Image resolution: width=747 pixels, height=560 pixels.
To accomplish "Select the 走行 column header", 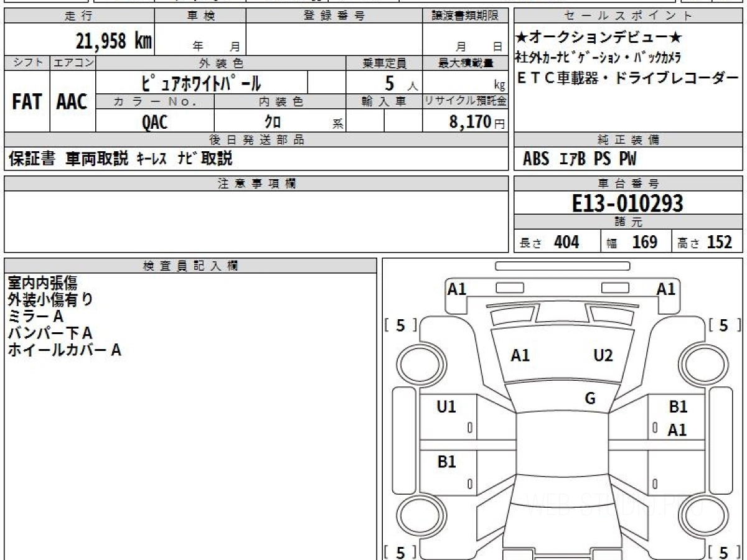I will (79, 16).
